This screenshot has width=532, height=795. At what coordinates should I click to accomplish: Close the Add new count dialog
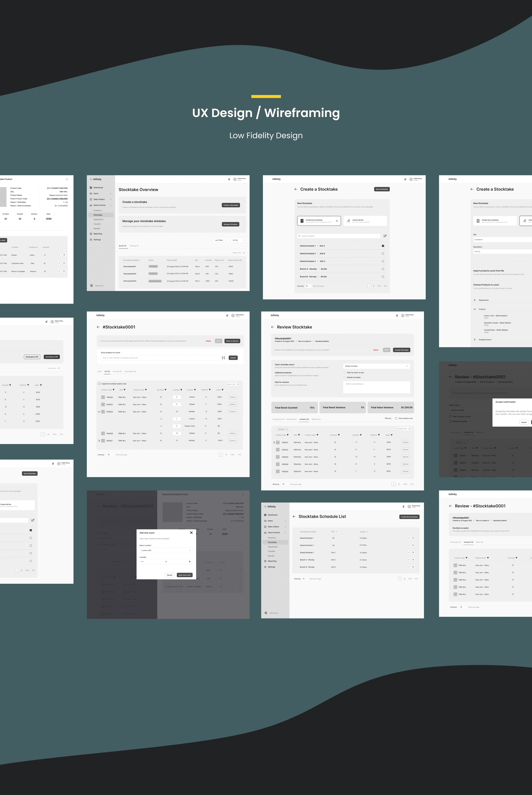click(x=191, y=533)
